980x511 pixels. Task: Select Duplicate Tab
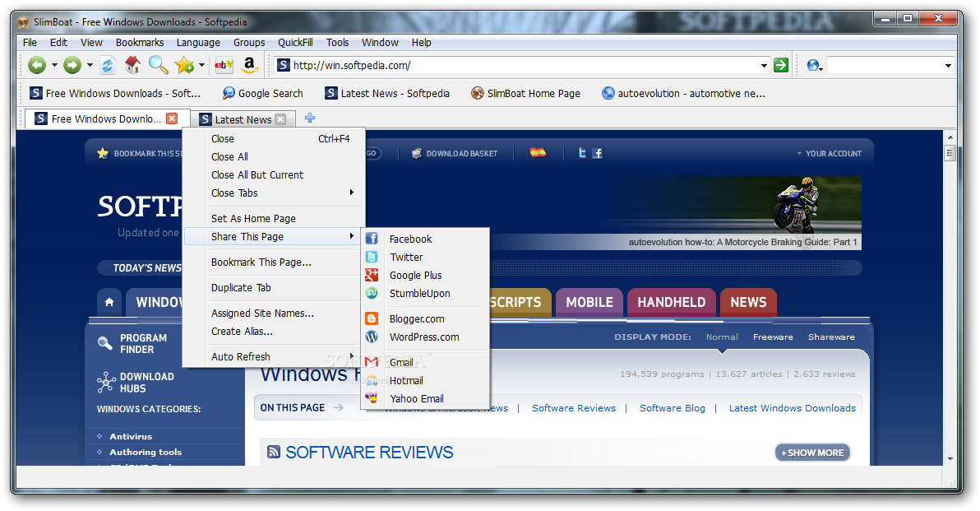pos(274,288)
